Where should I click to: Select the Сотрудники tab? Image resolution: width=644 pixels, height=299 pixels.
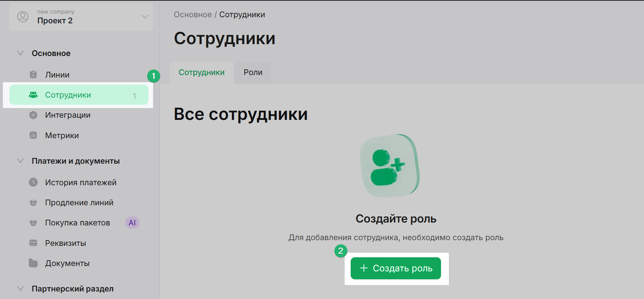[x=201, y=73]
